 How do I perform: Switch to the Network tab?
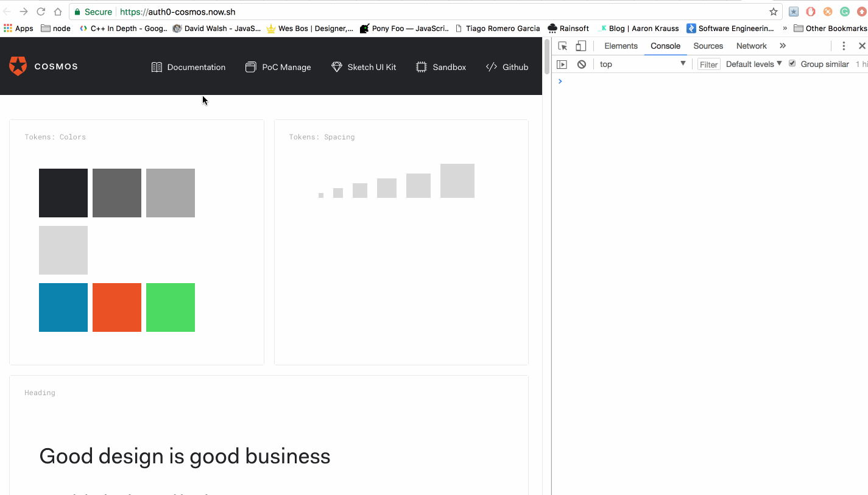[x=751, y=46]
